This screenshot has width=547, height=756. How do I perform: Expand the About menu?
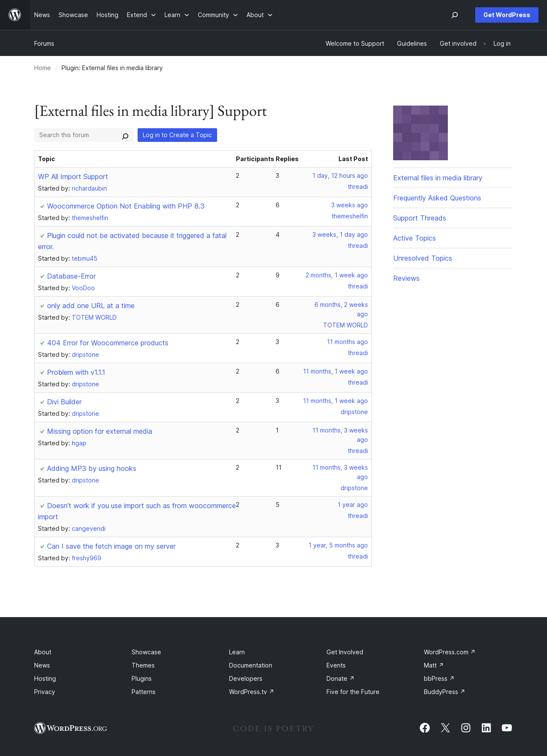click(259, 15)
